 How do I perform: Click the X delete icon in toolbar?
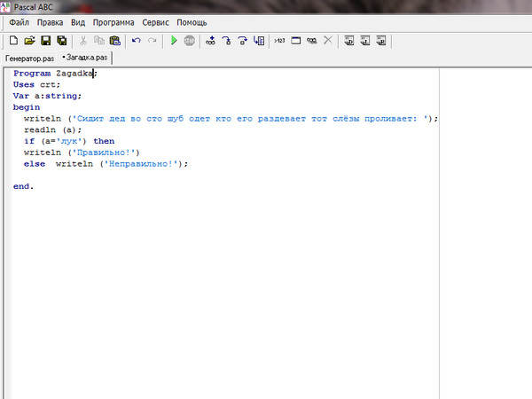pyautogui.click(x=328, y=41)
